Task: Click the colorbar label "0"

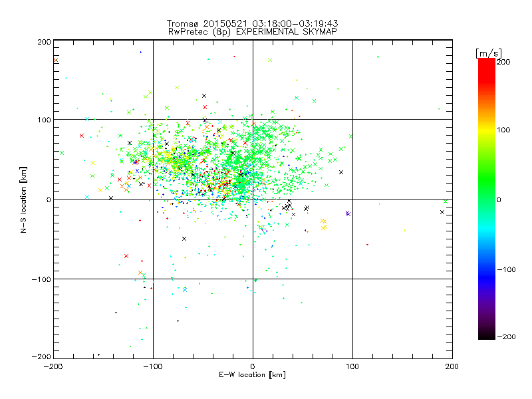Action: pos(499,200)
